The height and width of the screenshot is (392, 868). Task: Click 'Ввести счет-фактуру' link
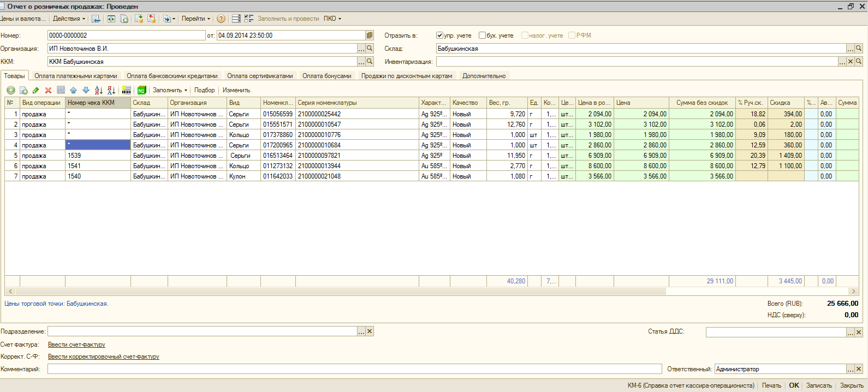(x=76, y=345)
